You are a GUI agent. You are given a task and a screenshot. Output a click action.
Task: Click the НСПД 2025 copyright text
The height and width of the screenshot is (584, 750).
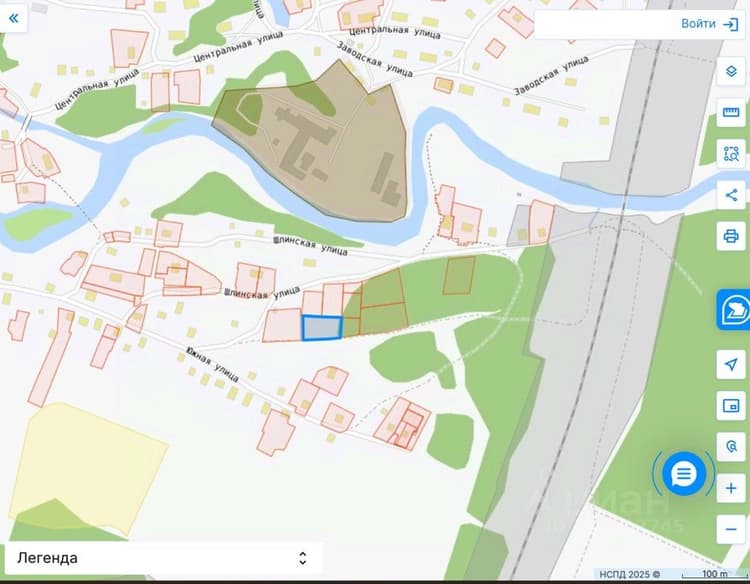pos(629,574)
